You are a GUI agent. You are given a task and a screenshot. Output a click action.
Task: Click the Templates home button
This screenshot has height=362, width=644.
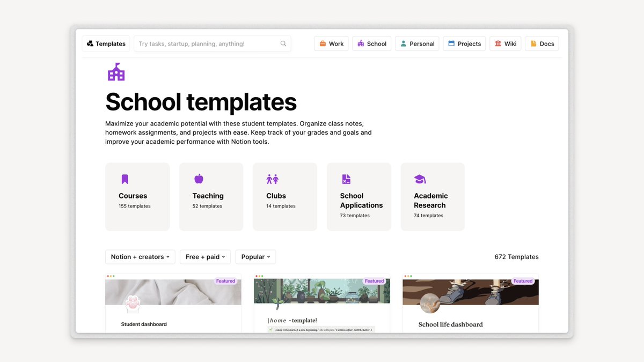coord(106,44)
